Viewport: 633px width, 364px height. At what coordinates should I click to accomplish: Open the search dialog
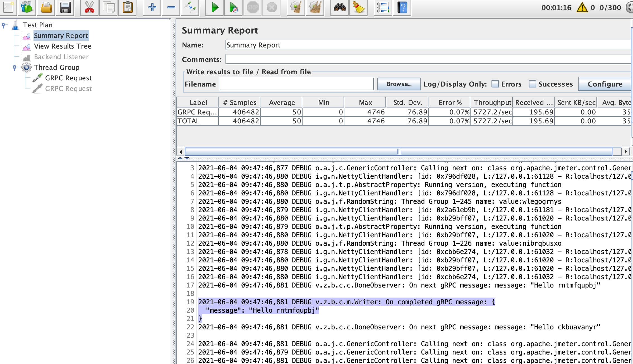coord(339,8)
